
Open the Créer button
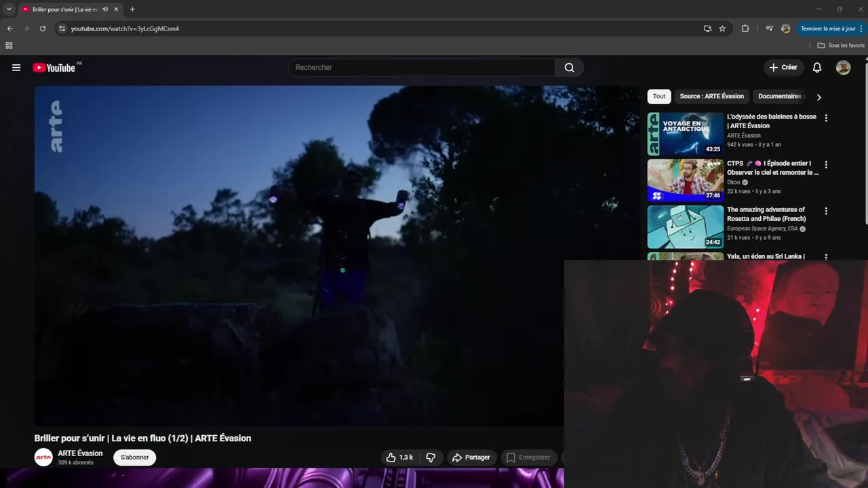[x=783, y=68]
